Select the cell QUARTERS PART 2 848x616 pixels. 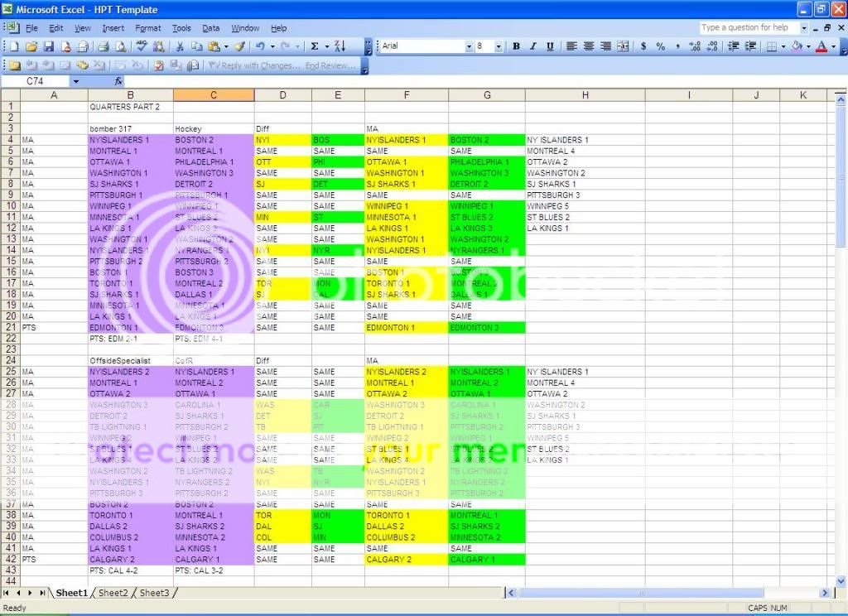[130, 107]
